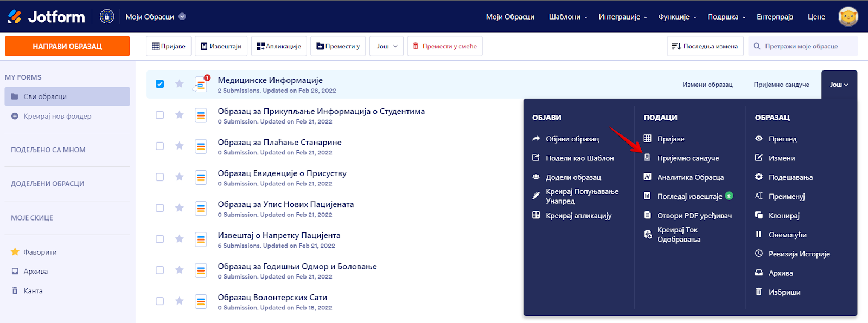Viewport: 868px width, 323px height.
Task: Click the Архива box icon in menu
Action: coord(759,273)
